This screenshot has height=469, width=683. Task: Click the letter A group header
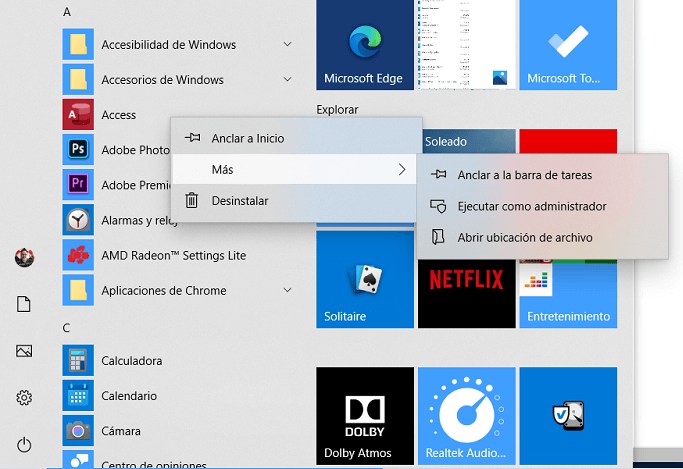click(67, 12)
